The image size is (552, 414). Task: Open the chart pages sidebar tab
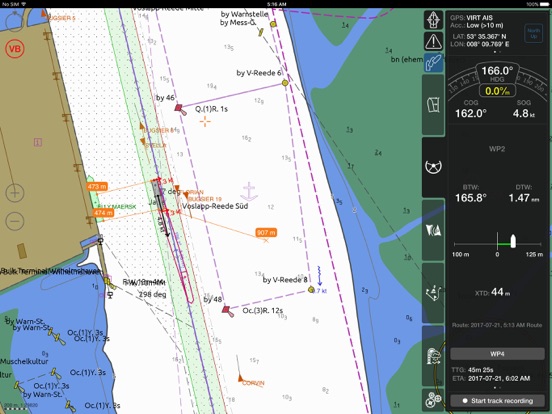pyautogui.click(x=433, y=105)
